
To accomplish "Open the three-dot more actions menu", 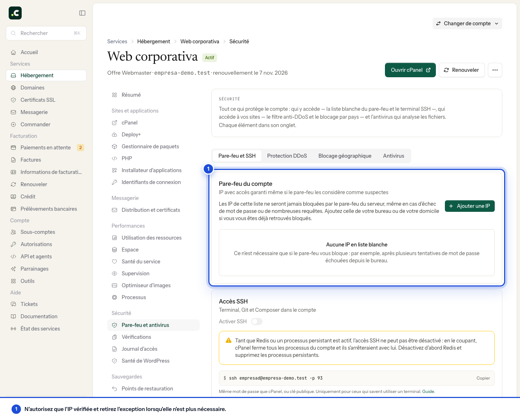I will 495,70.
